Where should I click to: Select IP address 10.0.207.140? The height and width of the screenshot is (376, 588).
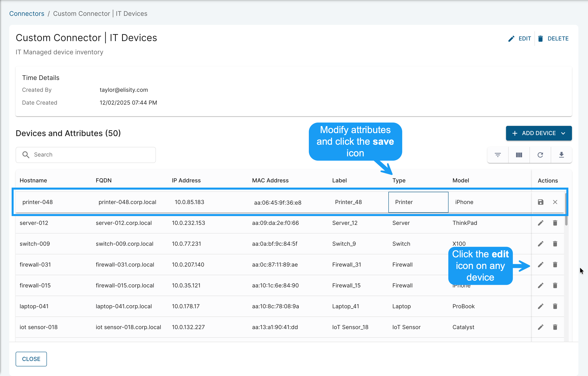pyautogui.click(x=188, y=264)
